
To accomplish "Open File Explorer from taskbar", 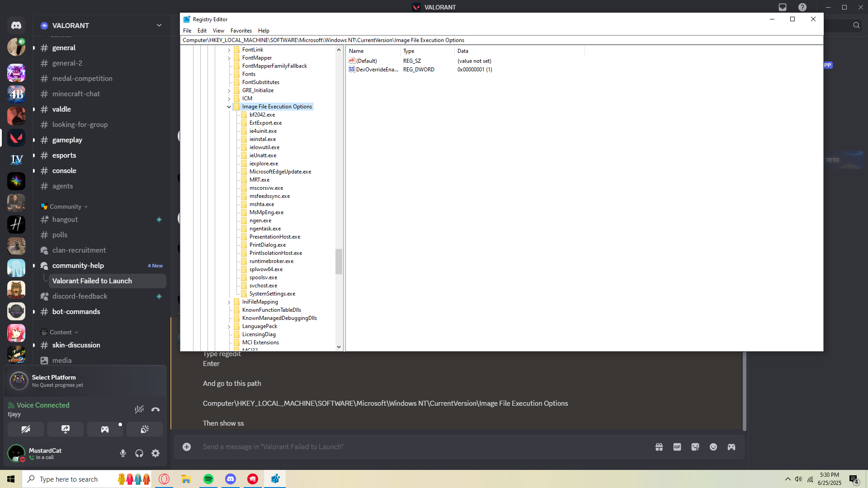I will (x=186, y=479).
